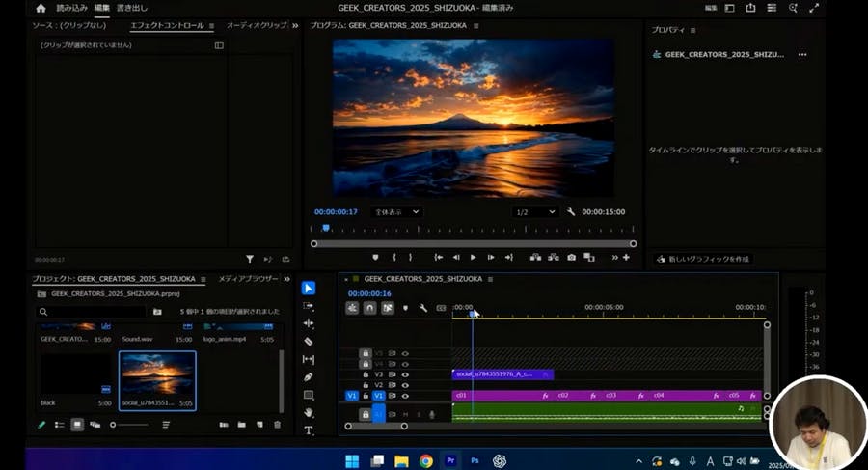
Task: Toggle lock on video track V2
Action: pos(366,384)
